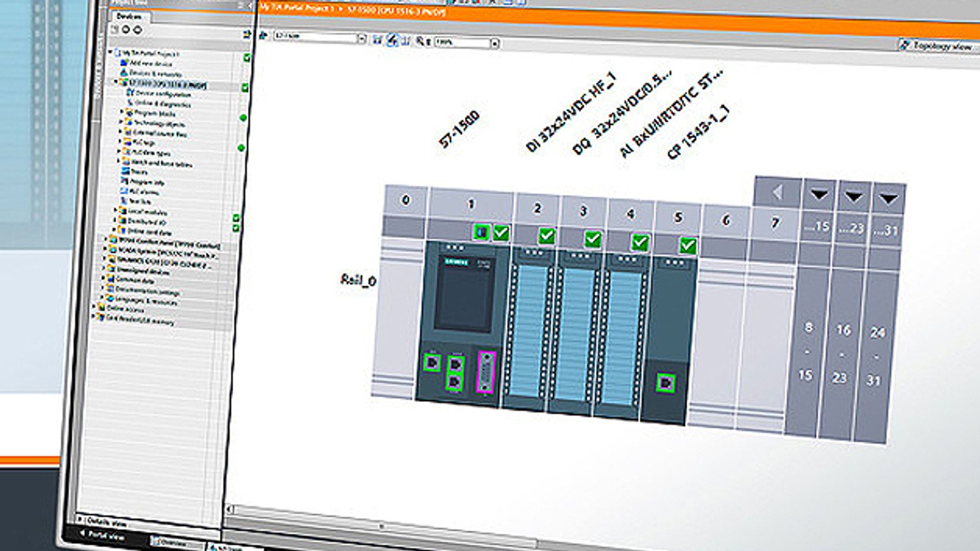Click green status check beside Distributed I/O row
The height and width of the screenshot is (551, 980).
tap(236, 228)
